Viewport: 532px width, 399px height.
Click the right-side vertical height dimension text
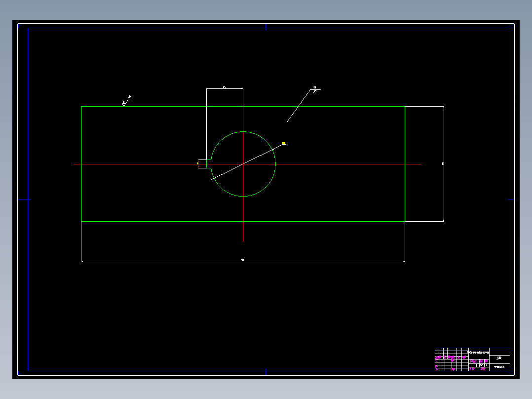tap(443, 163)
